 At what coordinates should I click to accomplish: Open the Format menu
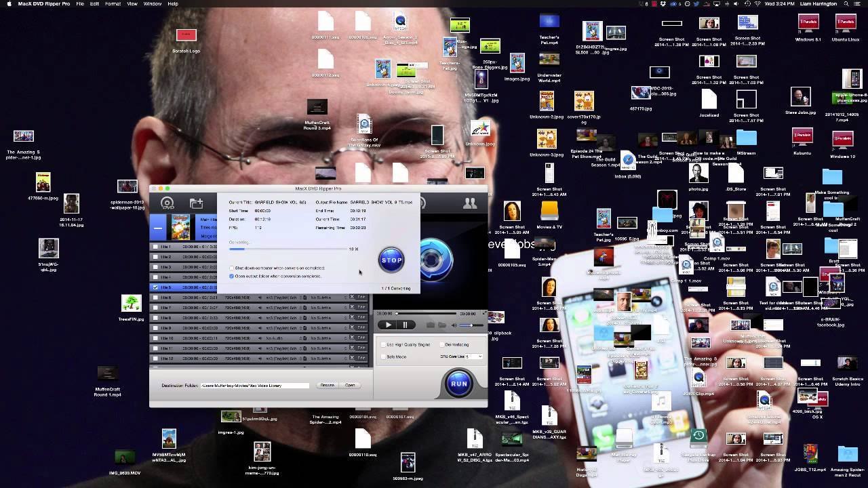113,4
